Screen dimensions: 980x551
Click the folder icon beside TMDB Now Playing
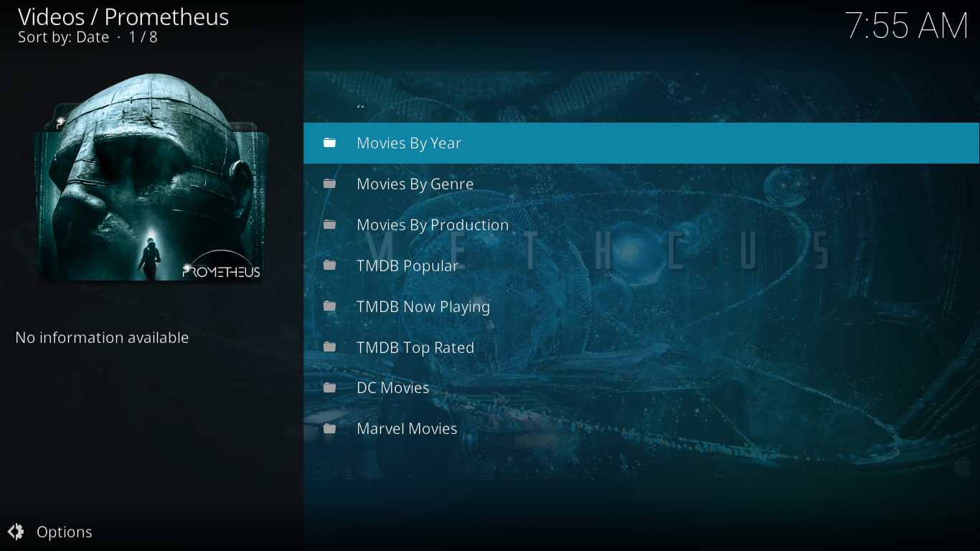(x=329, y=306)
